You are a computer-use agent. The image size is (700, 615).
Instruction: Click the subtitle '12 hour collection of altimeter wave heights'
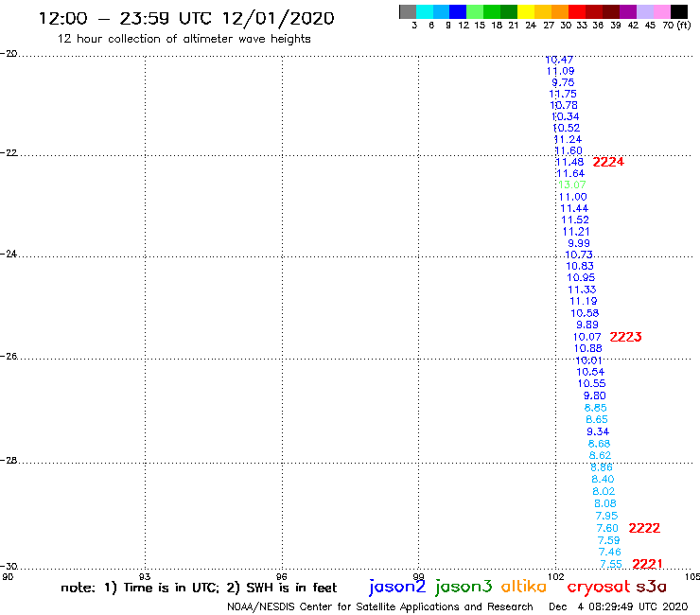click(184, 39)
